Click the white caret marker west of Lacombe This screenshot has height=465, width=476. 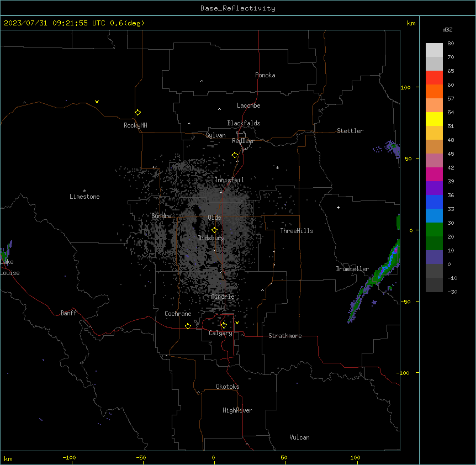[x=219, y=109]
